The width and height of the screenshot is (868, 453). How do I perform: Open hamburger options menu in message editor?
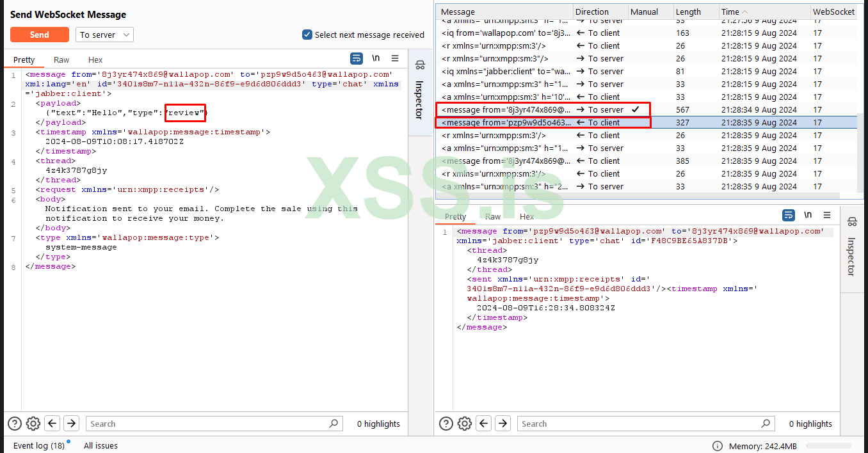pos(395,58)
